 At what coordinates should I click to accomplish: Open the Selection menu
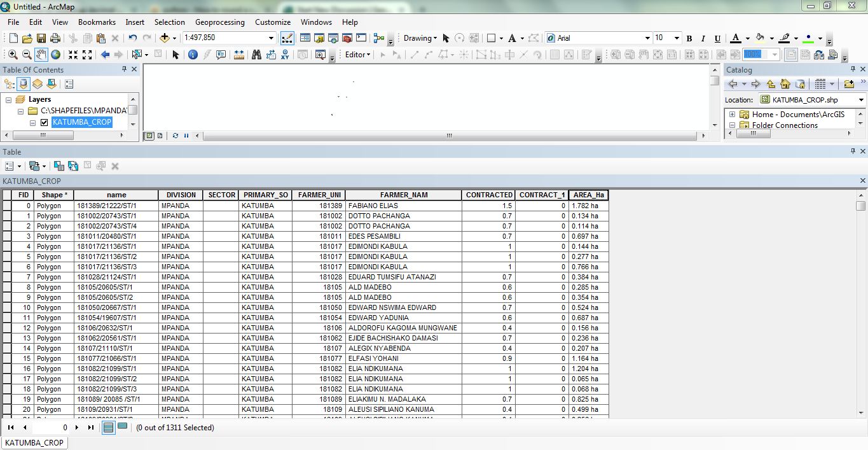(169, 22)
